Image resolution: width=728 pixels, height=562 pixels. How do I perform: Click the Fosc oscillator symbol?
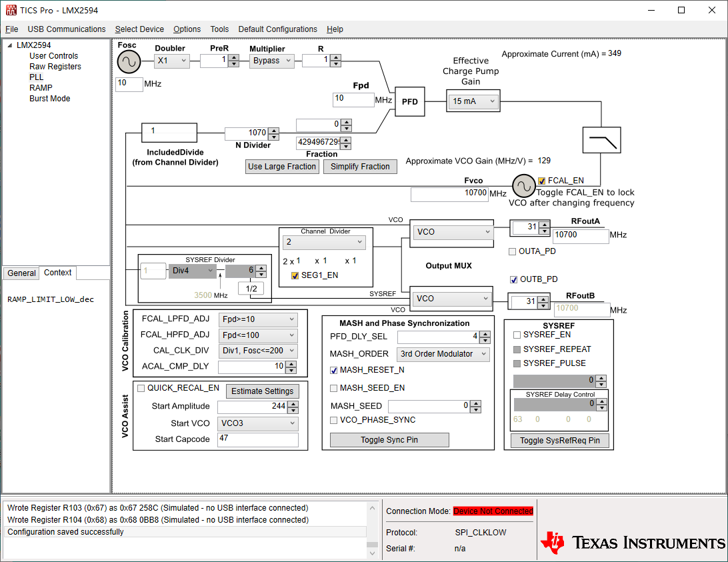pyautogui.click(x=129, y=62)
